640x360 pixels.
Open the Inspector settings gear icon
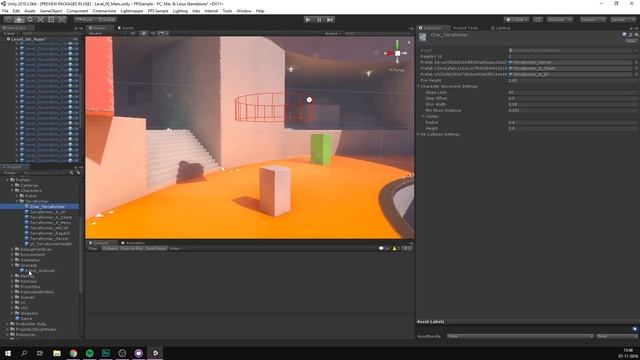(x=636, y=35)
